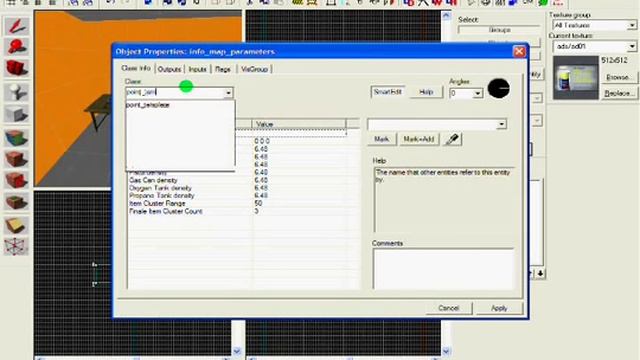Choose the white Entity tool

[x=16, y=92]
